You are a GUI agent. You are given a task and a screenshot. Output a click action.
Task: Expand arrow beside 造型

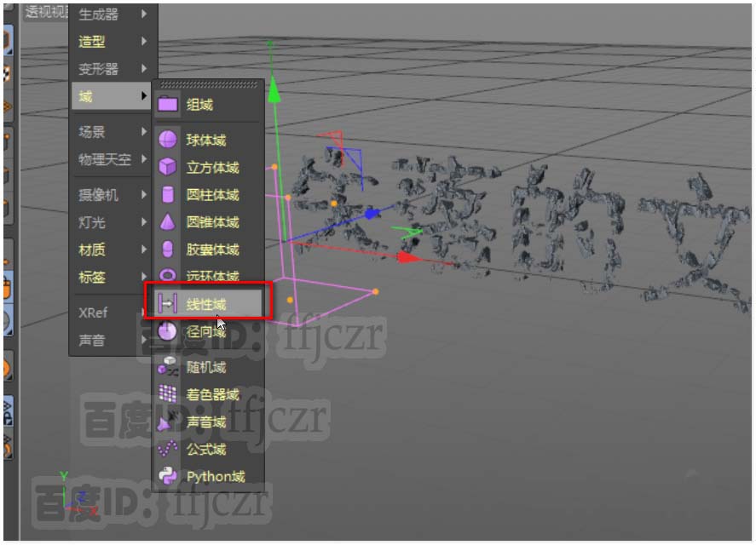[x=144, y=42]
